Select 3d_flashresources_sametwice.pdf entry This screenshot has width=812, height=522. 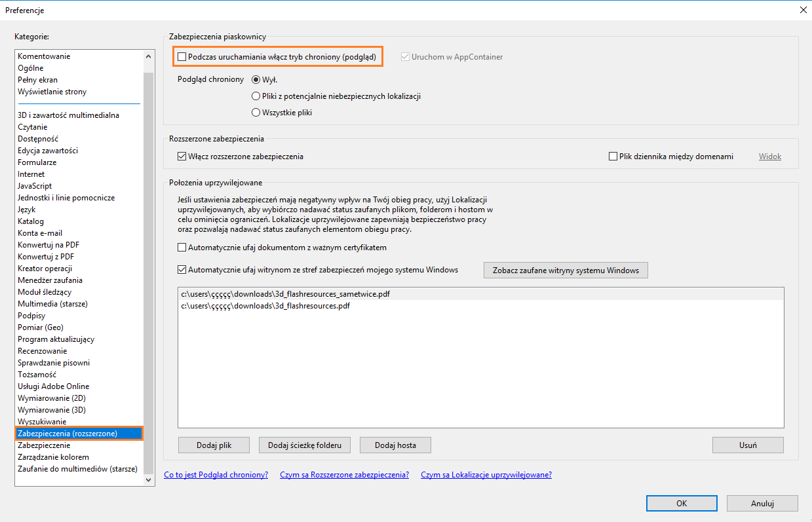point(481,294)
